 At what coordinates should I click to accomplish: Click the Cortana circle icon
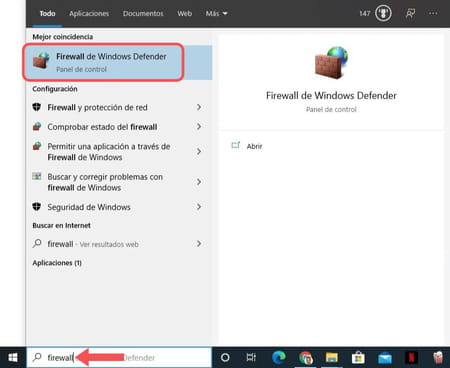(x=225, y=358)
